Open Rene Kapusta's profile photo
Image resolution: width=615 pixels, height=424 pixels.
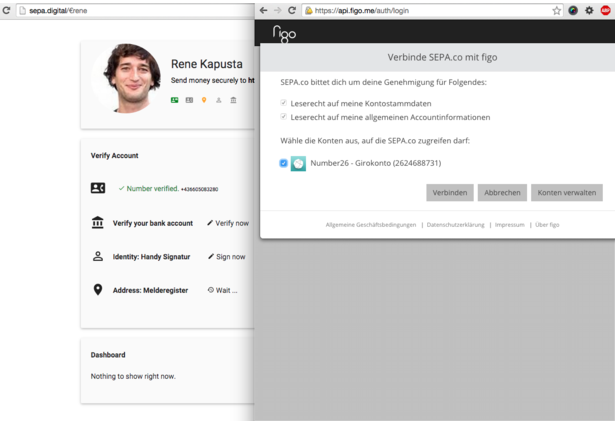pyautogui.click(x=128, y=78)
